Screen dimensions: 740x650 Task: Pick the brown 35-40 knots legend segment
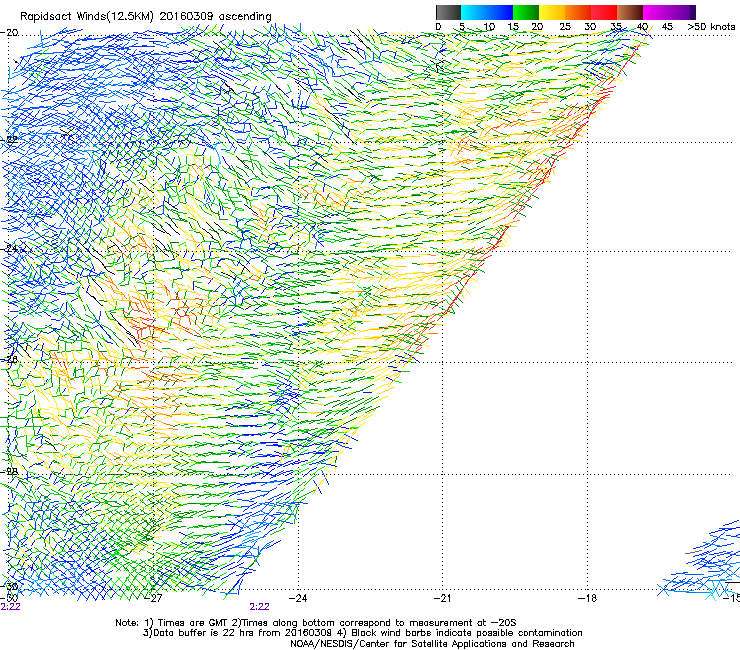pos(630,12)
